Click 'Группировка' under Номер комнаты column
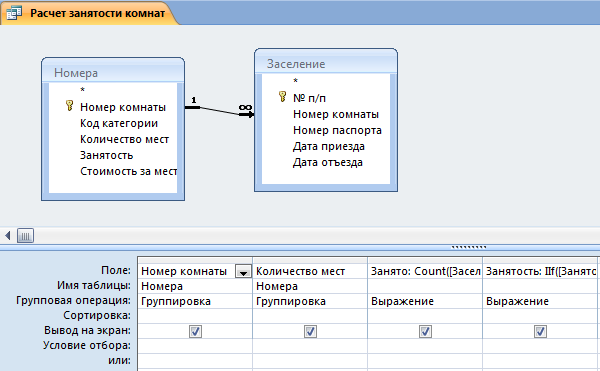 [x=195, y=301]
